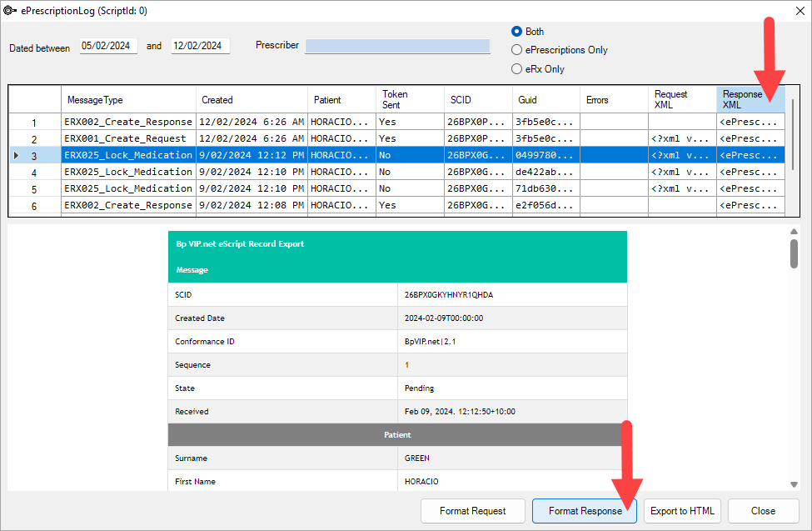Click Guid cell 3fb5e0c... in row 1
This screenshot has height=531, width=812.
(x=545, y=123)
